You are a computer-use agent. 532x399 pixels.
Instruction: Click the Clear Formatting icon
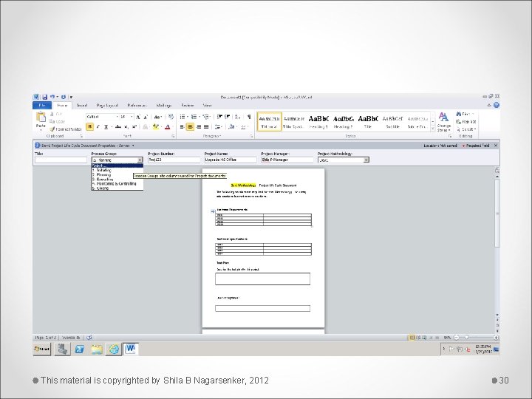[x=171, y=117]
